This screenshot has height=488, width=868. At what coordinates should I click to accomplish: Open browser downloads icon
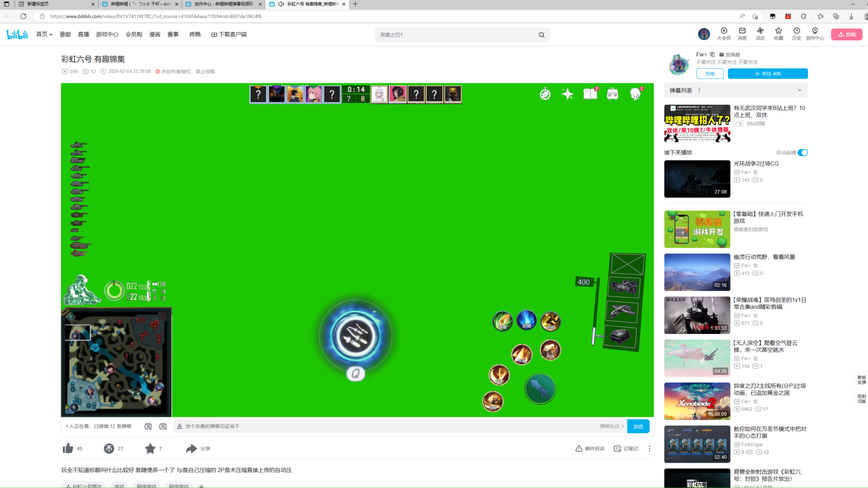click(851, 16)
